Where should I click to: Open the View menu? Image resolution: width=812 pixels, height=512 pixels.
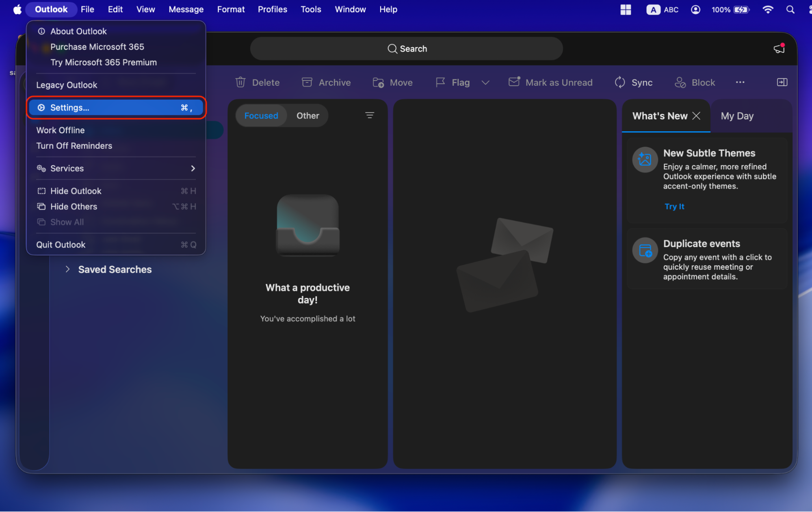click(x=145, y=9)
